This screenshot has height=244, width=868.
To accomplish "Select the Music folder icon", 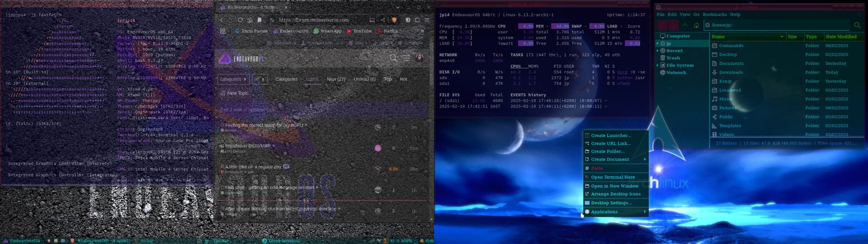I will [714, 99].
